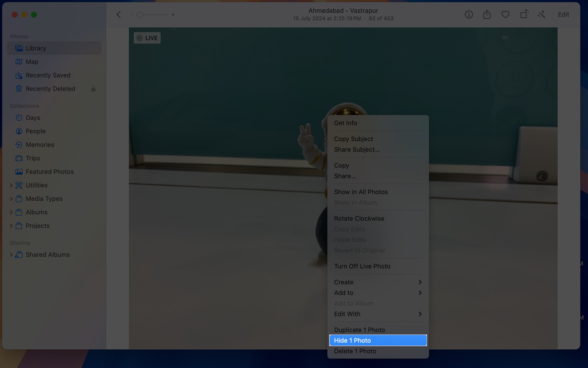The width and height of the screenshot is (588, 368).
Task: Rotate the photo using the rotate icon
Action: click(524, 14)
